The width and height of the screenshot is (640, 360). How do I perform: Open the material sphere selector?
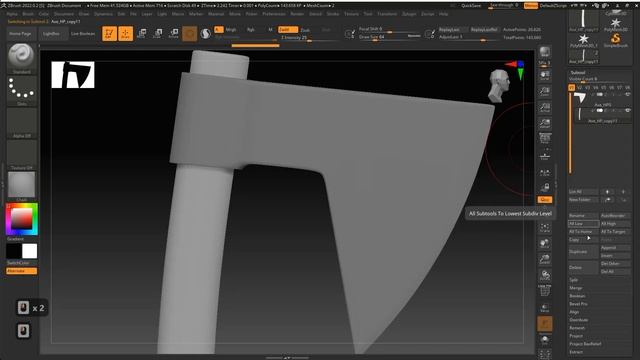click(21, 186)
